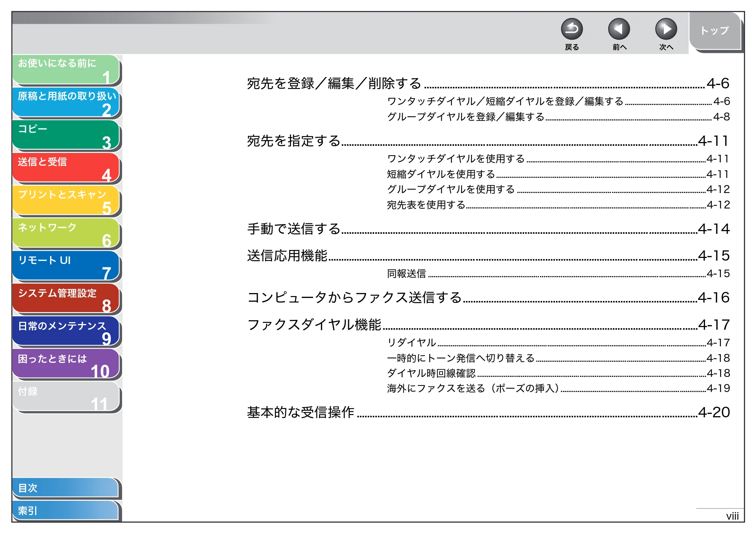Click the 索引 button
756x534 pixels.
65,511
